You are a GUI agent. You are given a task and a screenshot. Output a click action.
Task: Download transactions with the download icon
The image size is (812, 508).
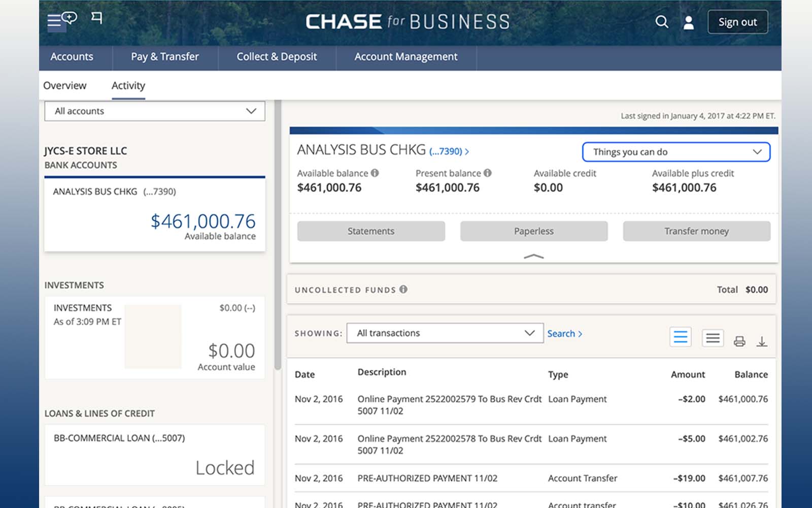762,341
